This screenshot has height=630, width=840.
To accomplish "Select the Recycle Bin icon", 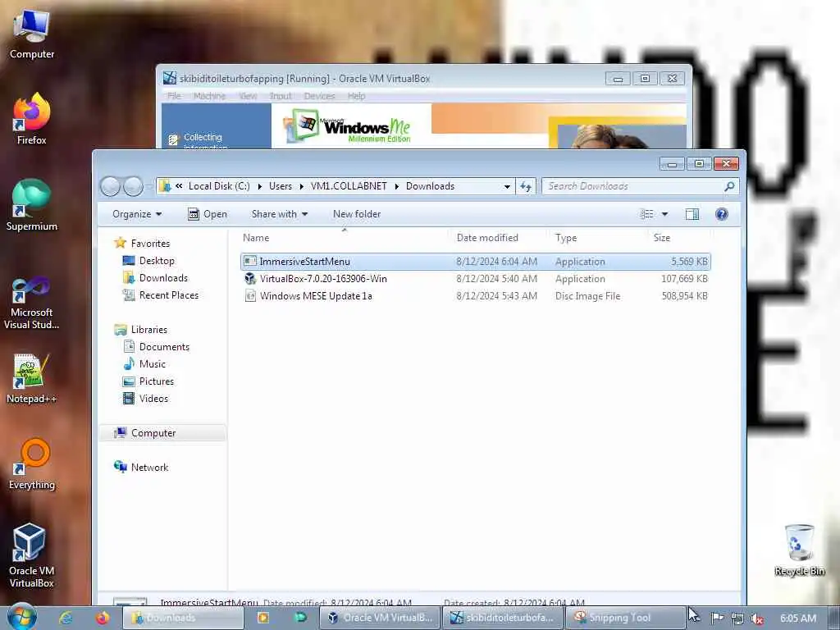I will point(799,550).
